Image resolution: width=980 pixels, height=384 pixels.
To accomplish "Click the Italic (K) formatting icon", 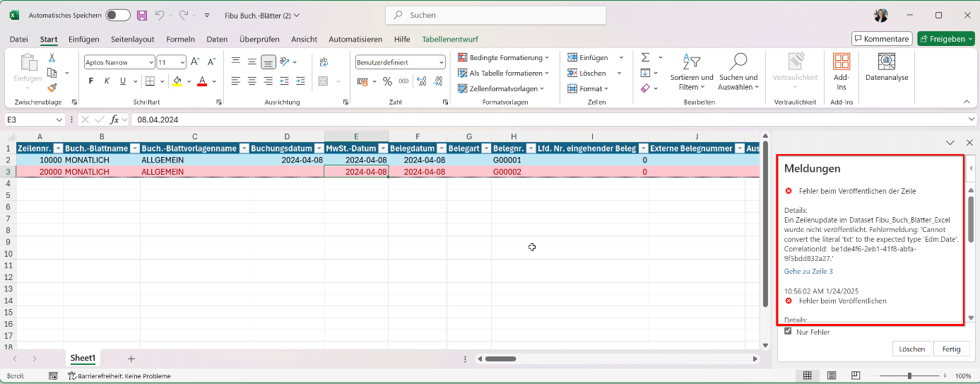I will (x=107, y=81).
